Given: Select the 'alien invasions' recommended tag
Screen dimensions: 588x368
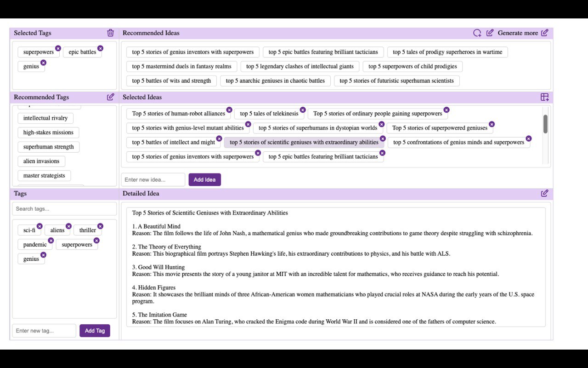Looking at the screenshot, I should click(x=41, y=161).
